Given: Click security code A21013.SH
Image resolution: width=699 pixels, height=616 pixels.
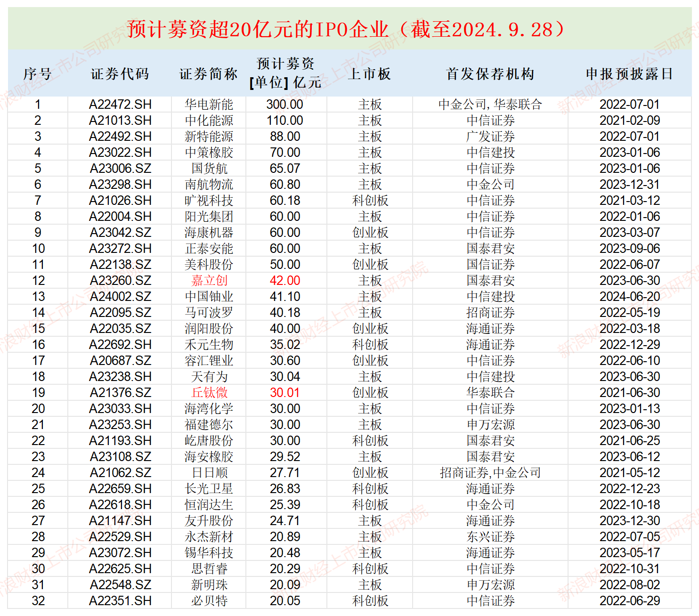Looking at the screenshot, I should click(x=120, y=121).
